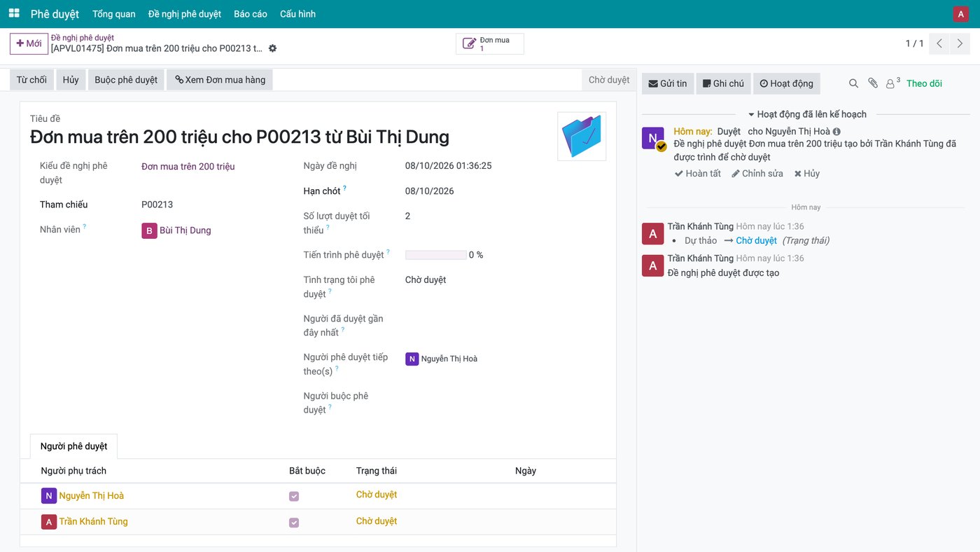Open Nguyễn Thị Hoà activity avatar
This screenshot has width=980, height=552.
tap(653, 138)
